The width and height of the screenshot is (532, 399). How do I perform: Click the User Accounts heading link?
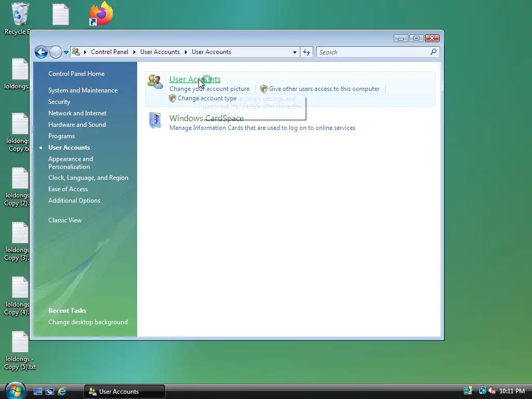[195, 79]
